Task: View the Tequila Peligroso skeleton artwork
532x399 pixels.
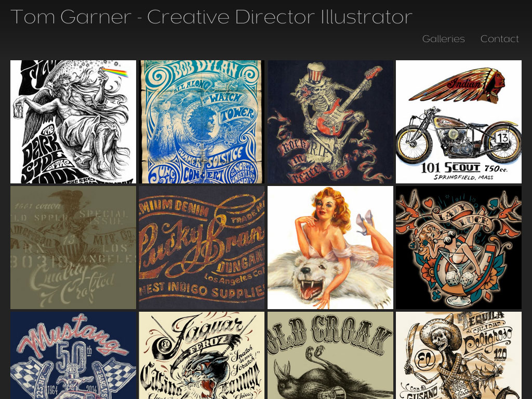Action: tap(459, 355)
